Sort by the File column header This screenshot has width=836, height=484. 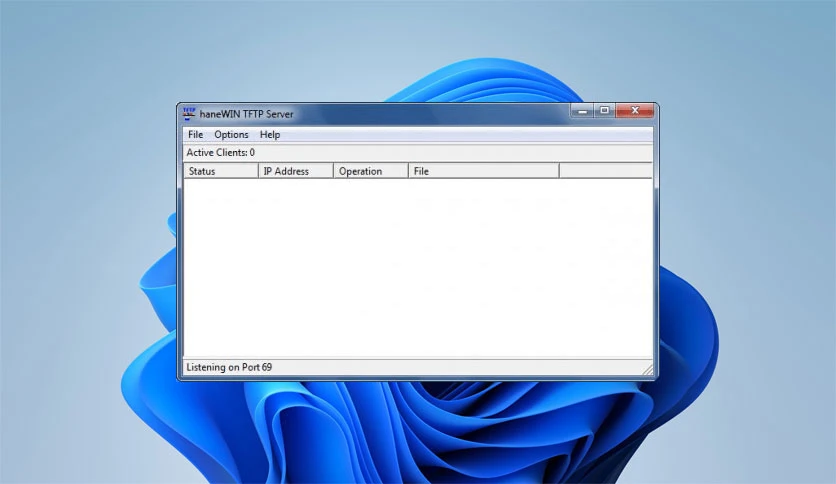coord(484,171)
